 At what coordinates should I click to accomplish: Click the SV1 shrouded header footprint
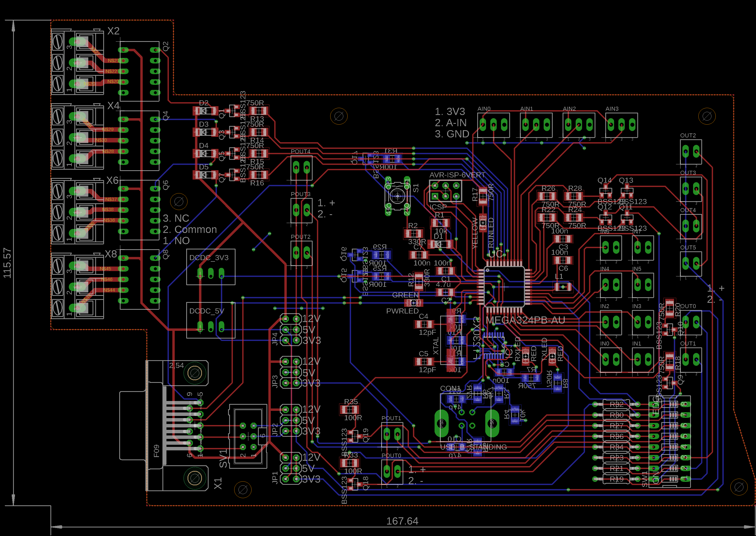248,436
